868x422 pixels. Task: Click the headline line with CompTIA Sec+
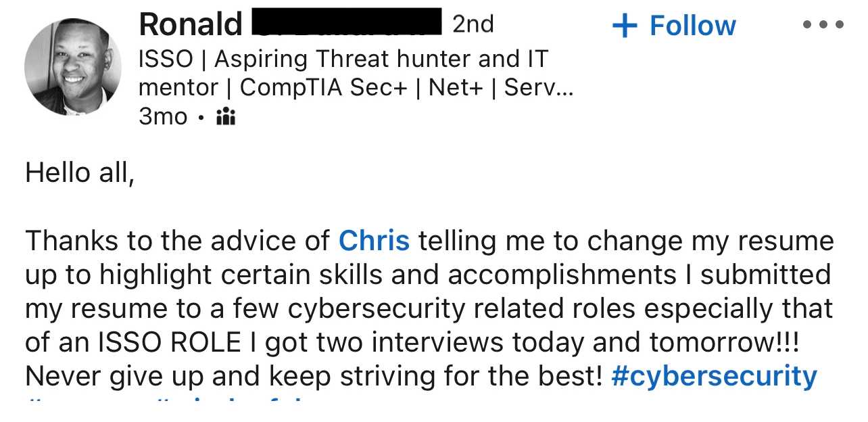point(356,88)
